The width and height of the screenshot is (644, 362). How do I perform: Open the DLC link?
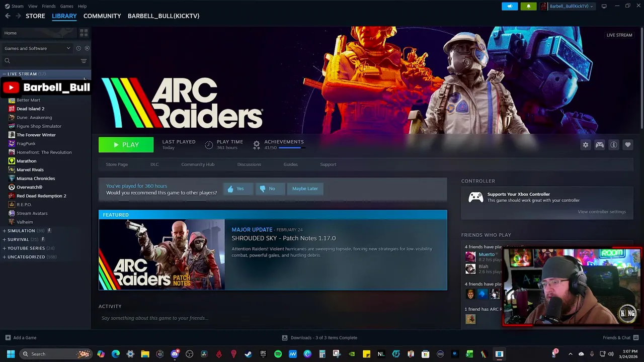coord(154,164)
